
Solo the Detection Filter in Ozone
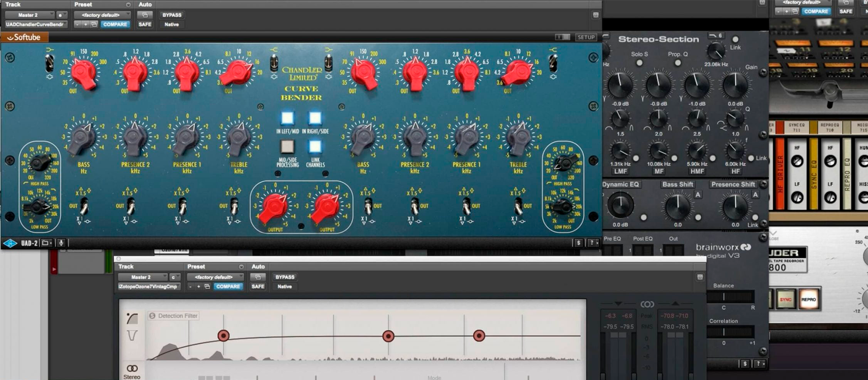[152, 316]
